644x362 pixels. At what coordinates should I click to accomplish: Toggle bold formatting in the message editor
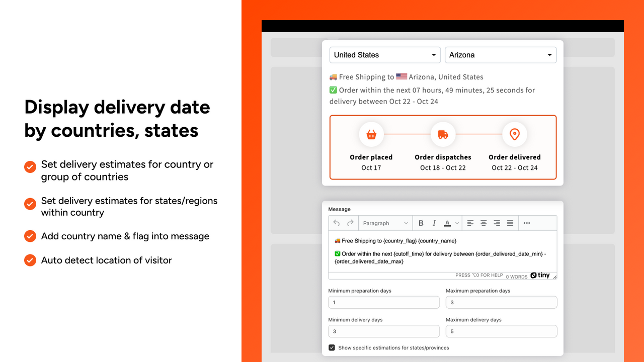421,223
